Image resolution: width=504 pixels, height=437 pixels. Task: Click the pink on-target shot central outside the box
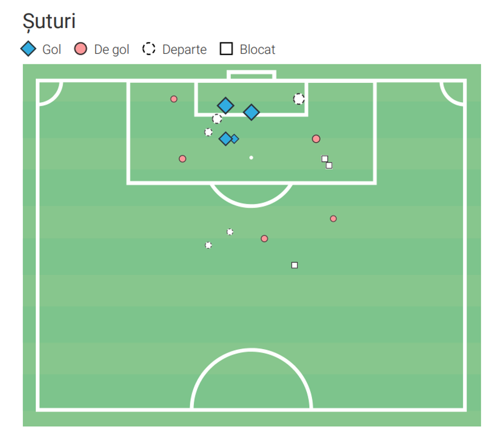tap(264, 238)
